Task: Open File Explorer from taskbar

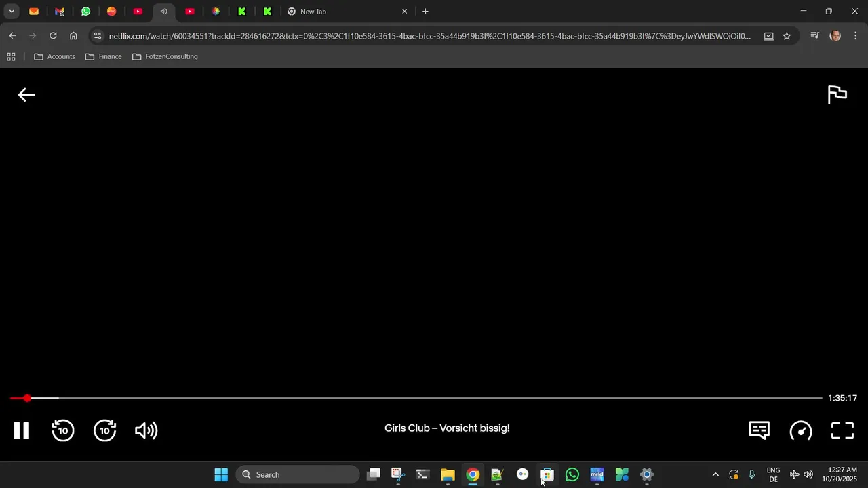Action: (x=448, y=474)
